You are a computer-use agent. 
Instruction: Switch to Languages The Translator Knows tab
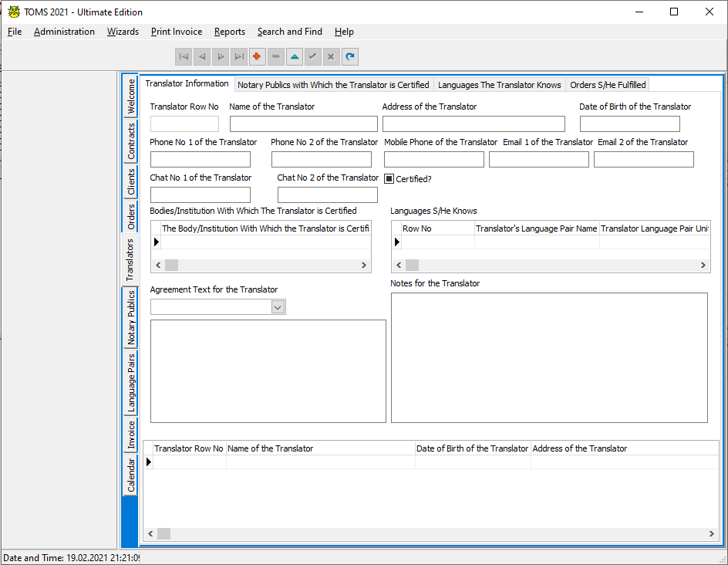point(499,85)
